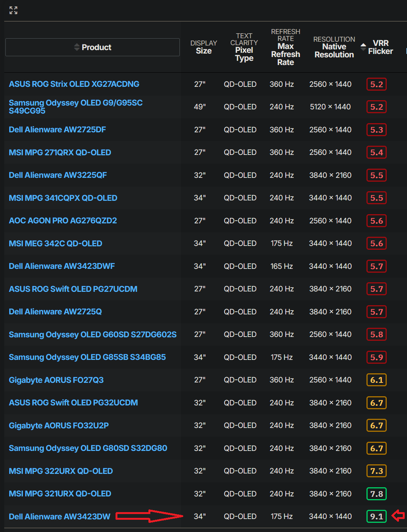This screenshot has height=532, width=407.
Task: Open ASUS ROG Swift OLED PG27UCDM link
Action: click(73, 289)
